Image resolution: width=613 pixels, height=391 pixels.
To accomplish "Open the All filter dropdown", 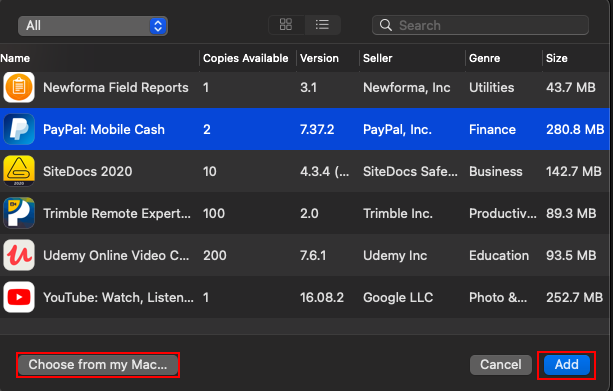I will click(x=93, y=26).
